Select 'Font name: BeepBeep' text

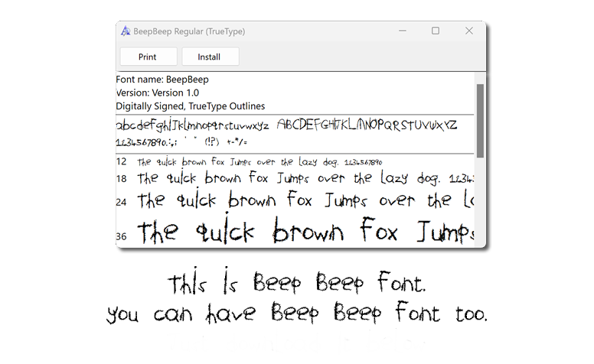pos(162,80)
